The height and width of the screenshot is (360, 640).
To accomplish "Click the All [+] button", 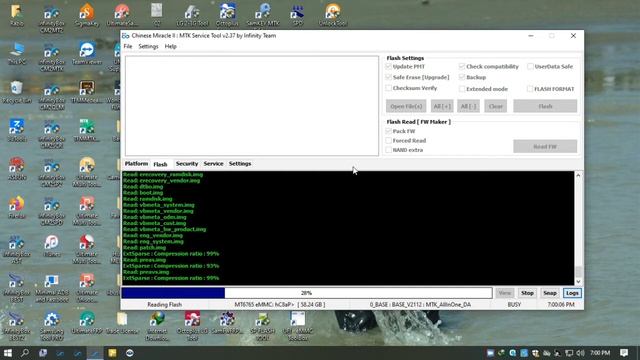I will point(442,106).
